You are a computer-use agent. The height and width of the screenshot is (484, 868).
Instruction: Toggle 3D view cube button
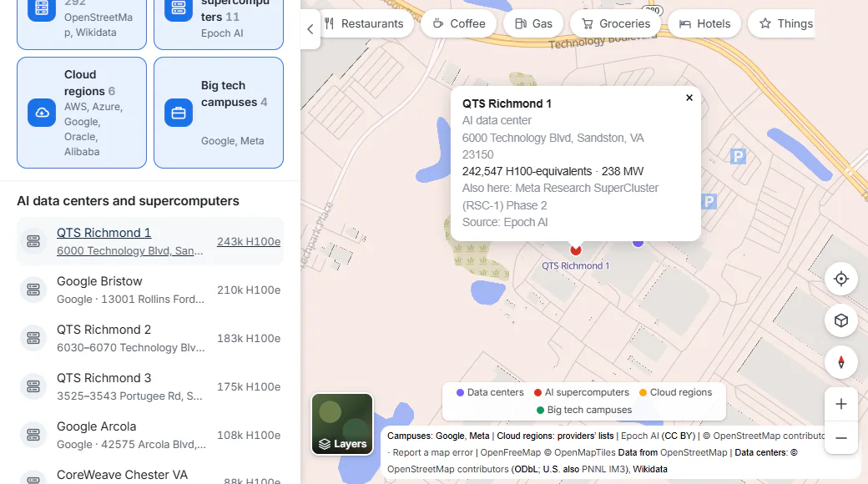click(x=841, y=320)
